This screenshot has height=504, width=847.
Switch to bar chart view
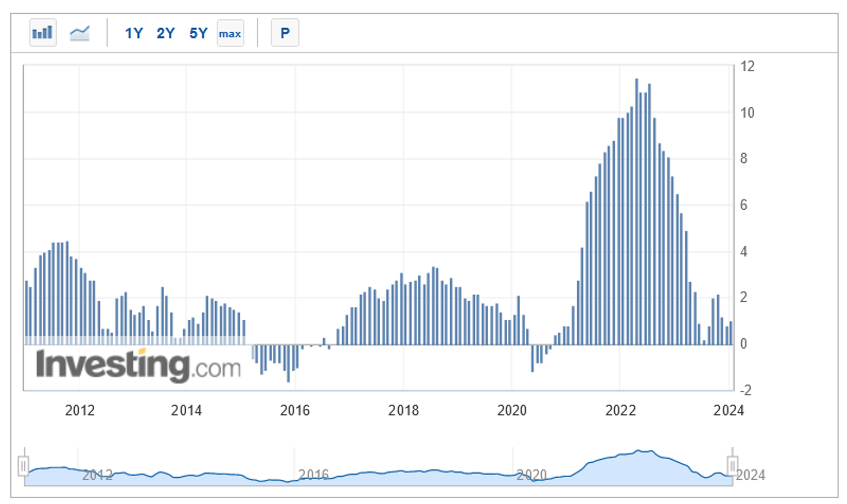[x=43, y=33]
